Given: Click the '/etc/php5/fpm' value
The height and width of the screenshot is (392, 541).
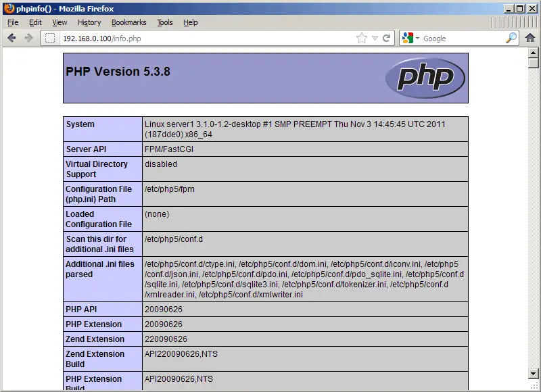Looking at the screenshot, I should click(170, 189).
